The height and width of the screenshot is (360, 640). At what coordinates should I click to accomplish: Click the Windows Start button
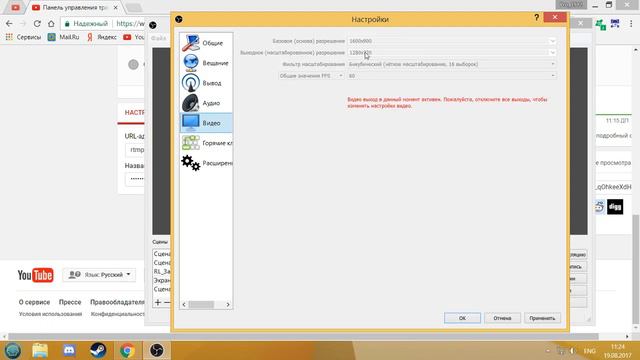[x=13, y=351]
